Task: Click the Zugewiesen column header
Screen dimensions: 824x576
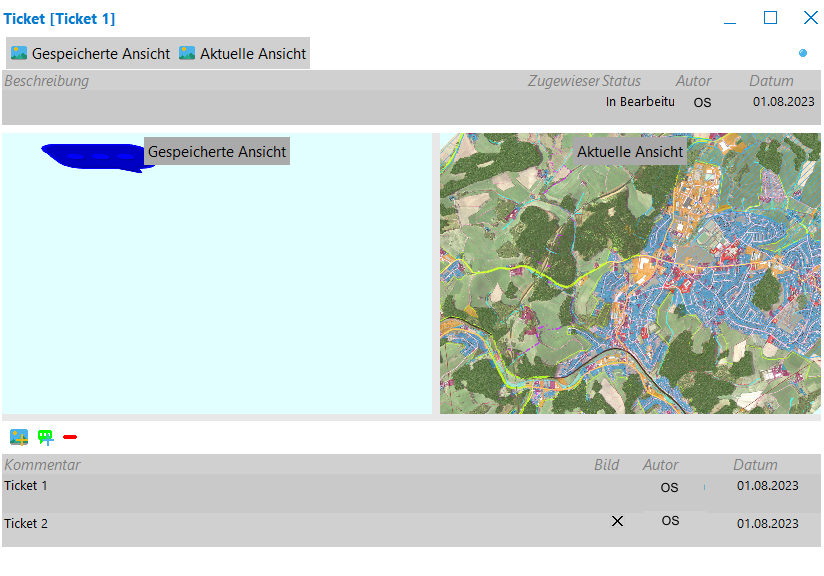Action: pos(563,81)
